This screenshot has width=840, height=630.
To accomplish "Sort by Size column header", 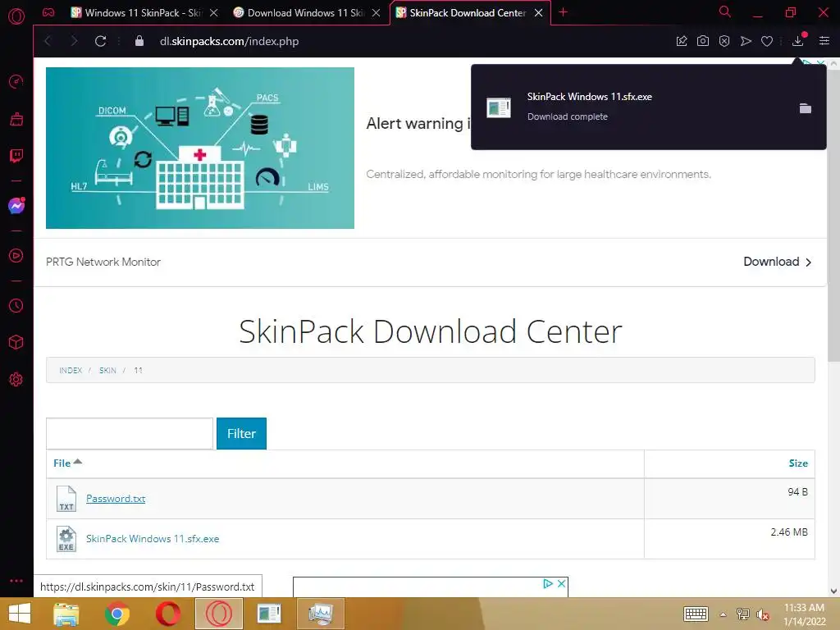I will coord(797,463).
